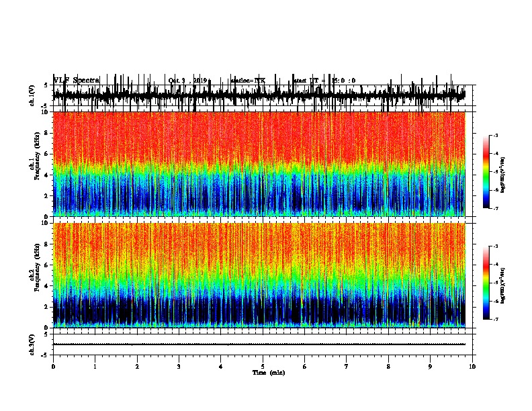Click the '8' kHz tick of ch.1 spectrogram

coord(47,133)
